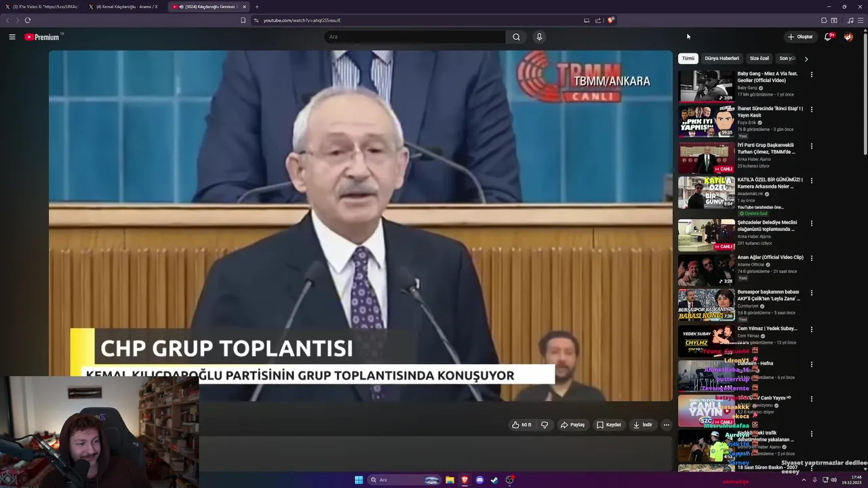Viewport: 868px width, 488px height.
Task: Open options for İYİ Parti Grup video
Action: point(812,146)
